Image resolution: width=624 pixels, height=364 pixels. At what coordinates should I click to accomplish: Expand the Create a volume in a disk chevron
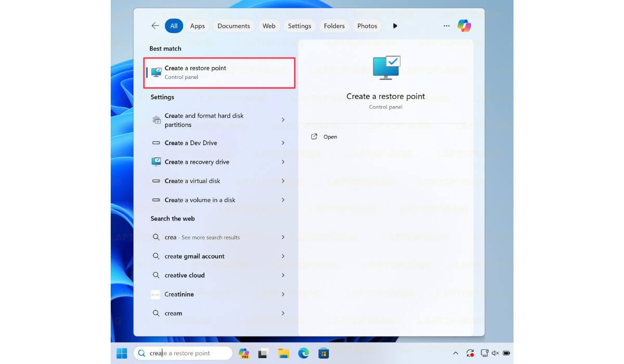point(283,200)
